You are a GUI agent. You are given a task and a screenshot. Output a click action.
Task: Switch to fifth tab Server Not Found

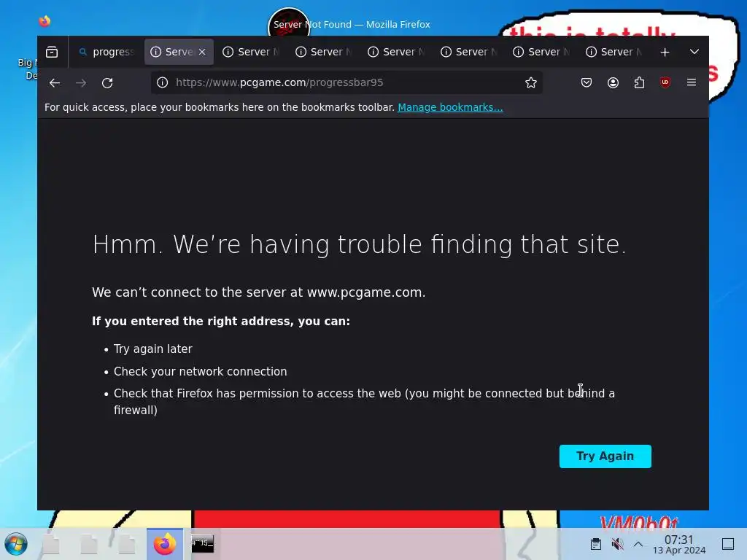click(x=396, y=52)
